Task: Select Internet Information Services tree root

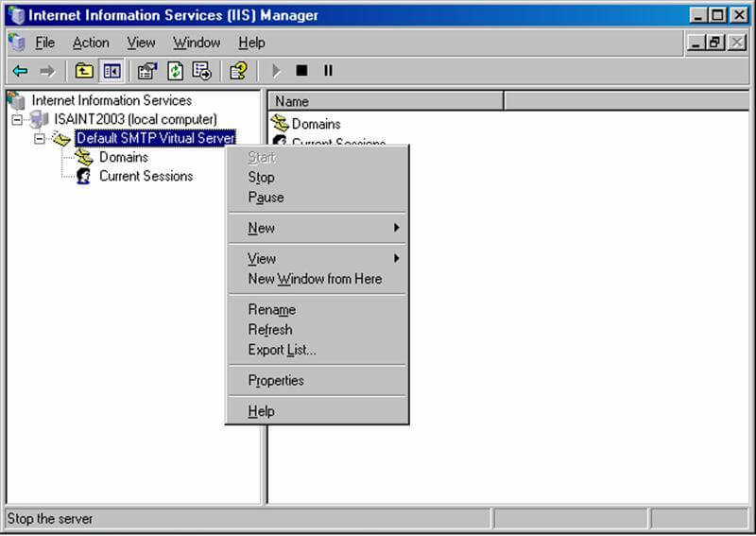Action: (x=112, y=100)
